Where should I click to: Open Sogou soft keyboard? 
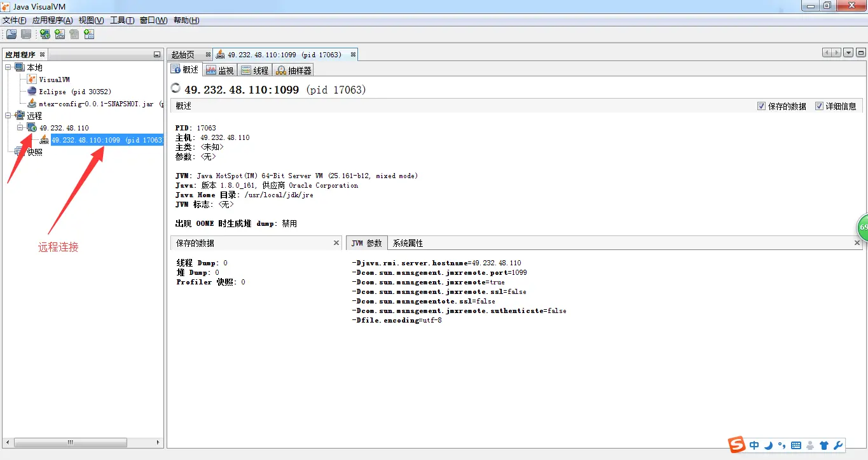[796, 445]
